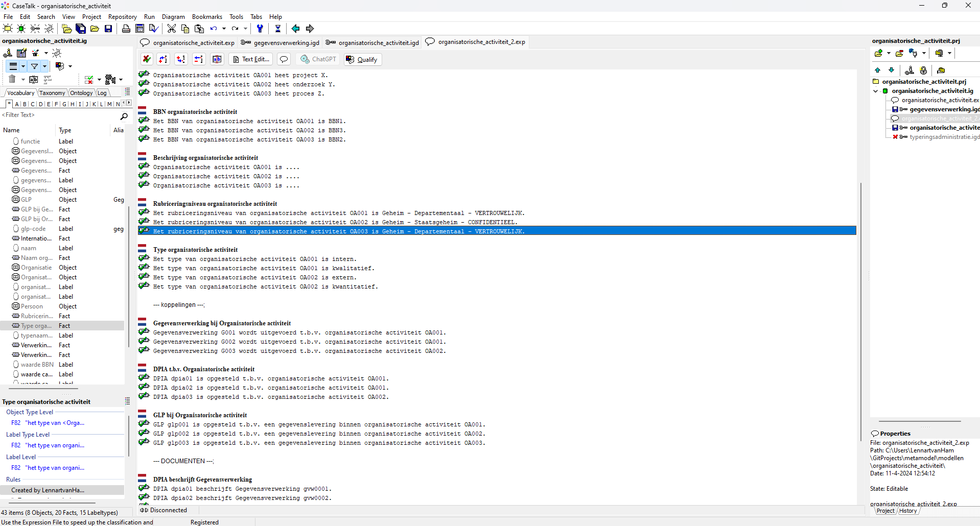Screen dimensions: 980x526
Task: Collapse the organisatorische_activiteit.ig tree node
Action: point(876,91)
